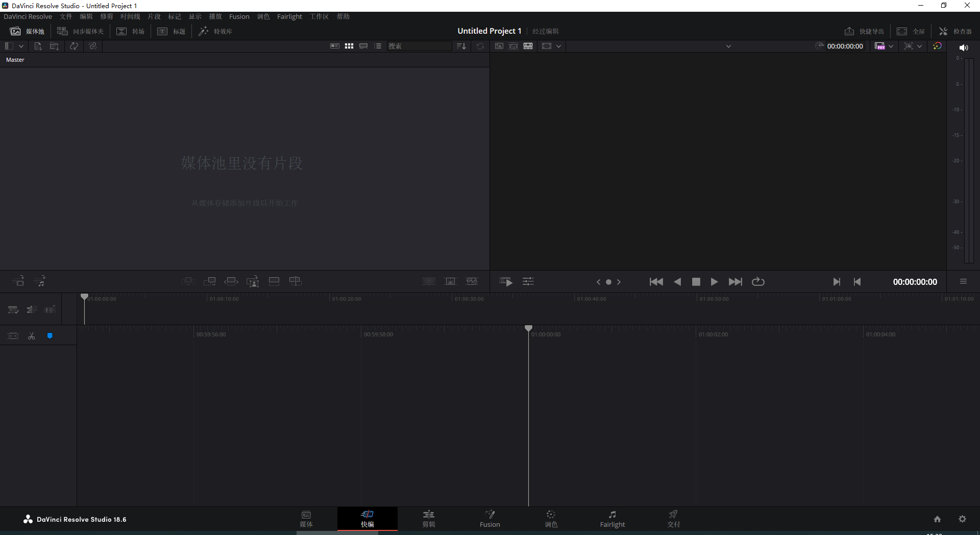Image resolution: width=980 pixels, height=535 pixels.
Task: Enable the blue Boring Detector shield icon
Action: tap(50, 336)
